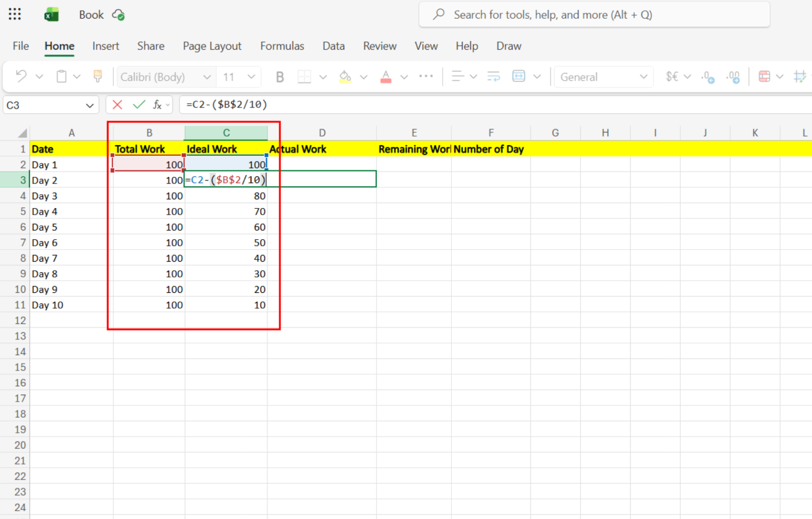This screenshot has width=812, height=519.
Task: Open the Insert Function fx button
Action: (x=157, y=105)
